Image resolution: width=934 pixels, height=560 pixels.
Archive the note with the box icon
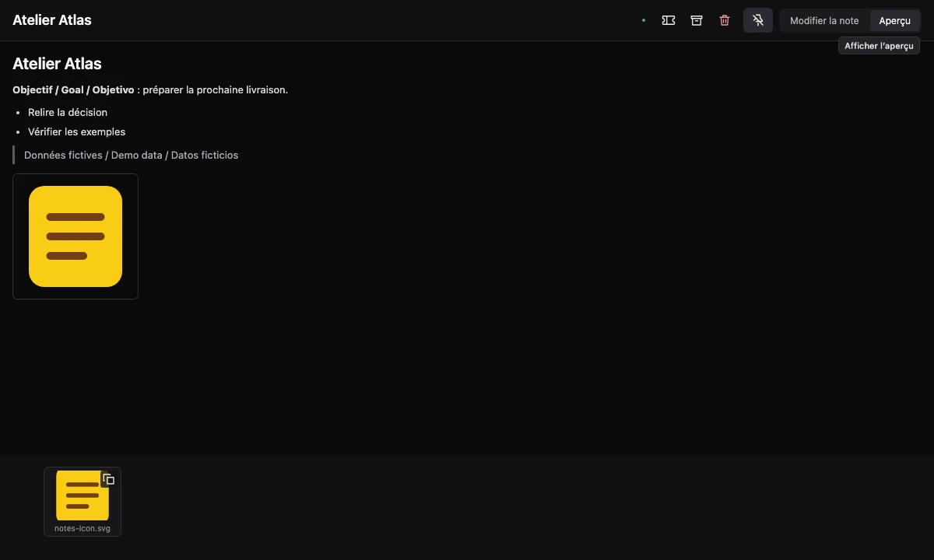pyautogui.click(x=697, y=21)
